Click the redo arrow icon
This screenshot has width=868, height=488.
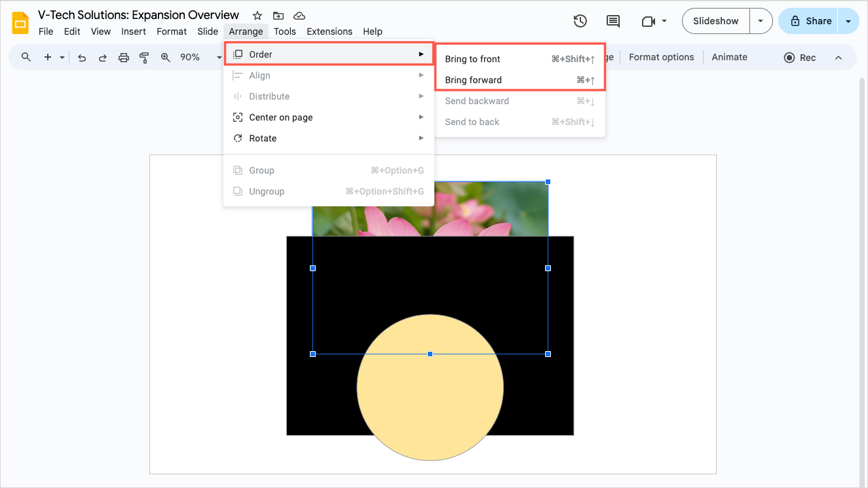(x=103, y=58)
